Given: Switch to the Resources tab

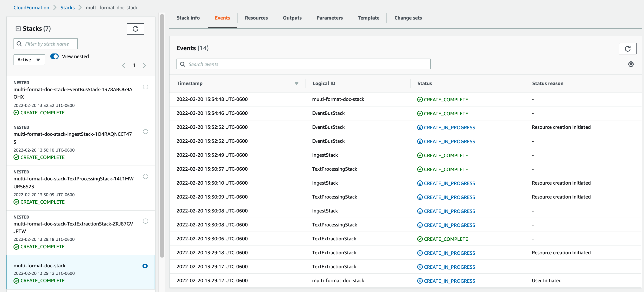Looking at the screenshot, I should coord(256,18).
